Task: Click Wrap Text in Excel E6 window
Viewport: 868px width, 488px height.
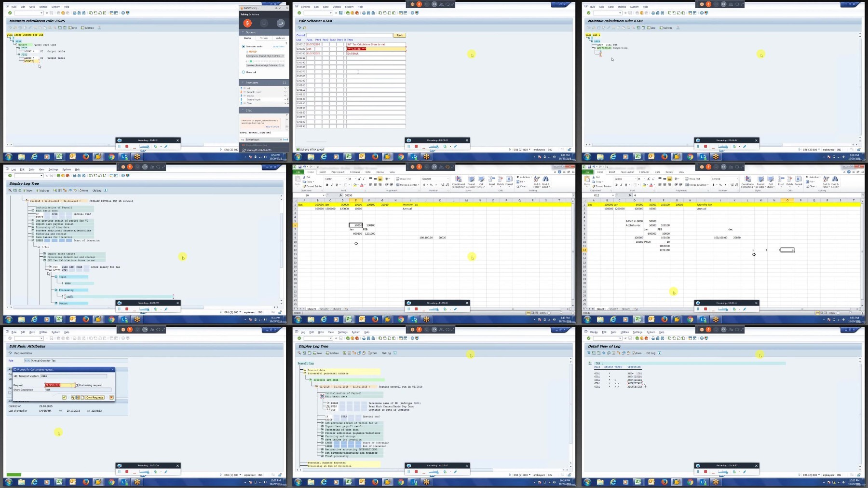Action: click(x=403, y=179)
